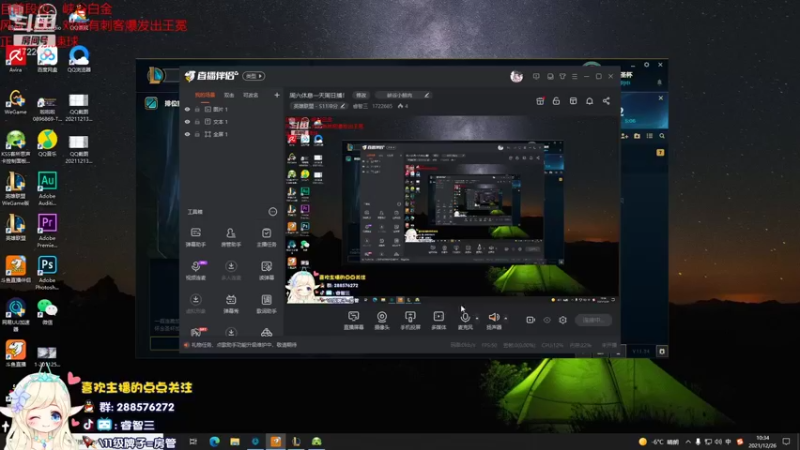Open the hamburger menu in title bar
Image resolution: width=800 pixels, height=450 pixels.
[x=574, y=77]
